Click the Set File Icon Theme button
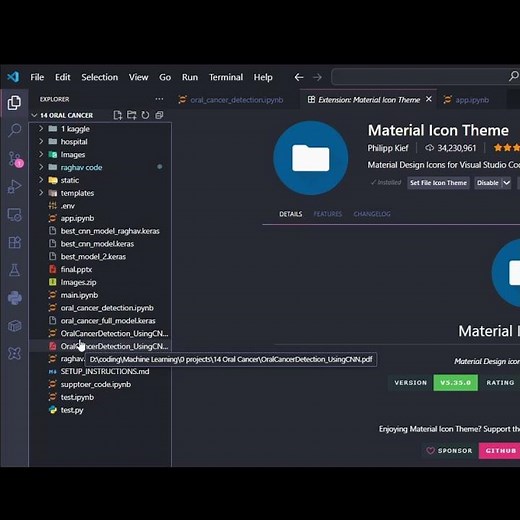This screenshot has width=520, height=520. click(438, 183)
